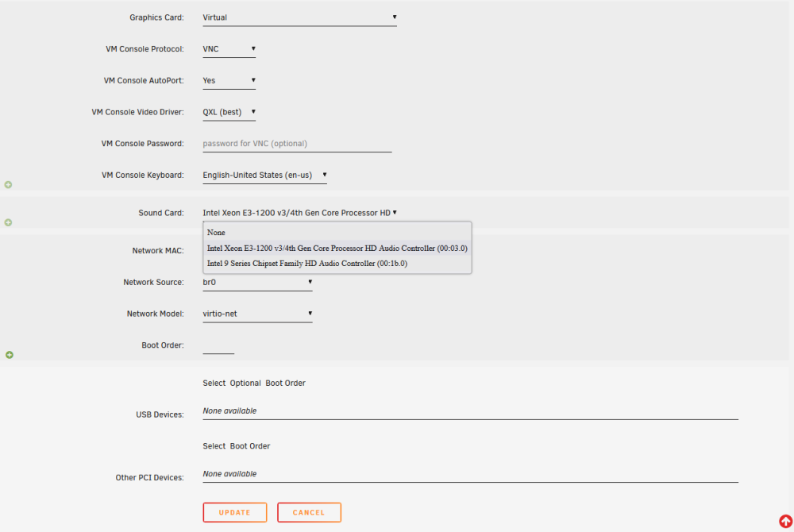
Task: Open the VM Console Video Driver dropdown
Action: point(229,112)
